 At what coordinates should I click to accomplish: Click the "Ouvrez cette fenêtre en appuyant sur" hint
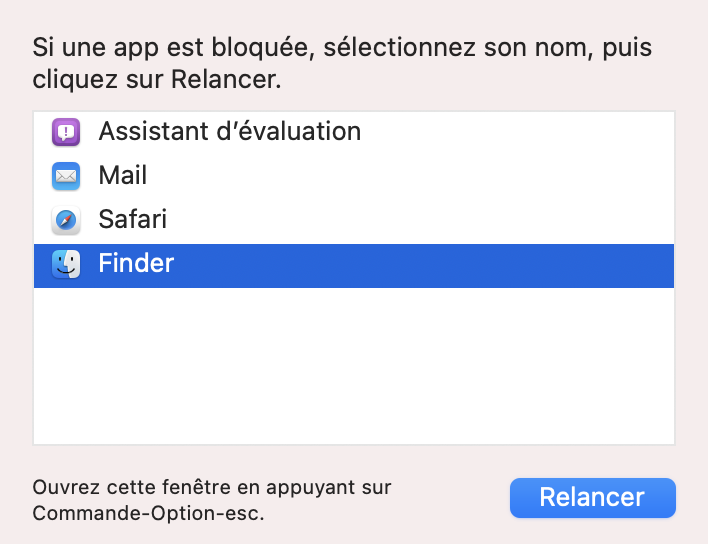pos(212,488)
